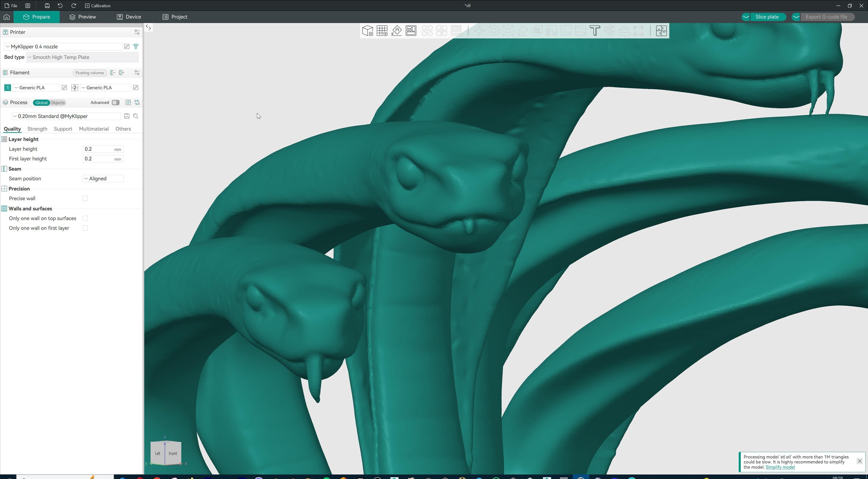868x479 pixels.
Task: Go to the Home page icon
Action: (x=7, y=17)
